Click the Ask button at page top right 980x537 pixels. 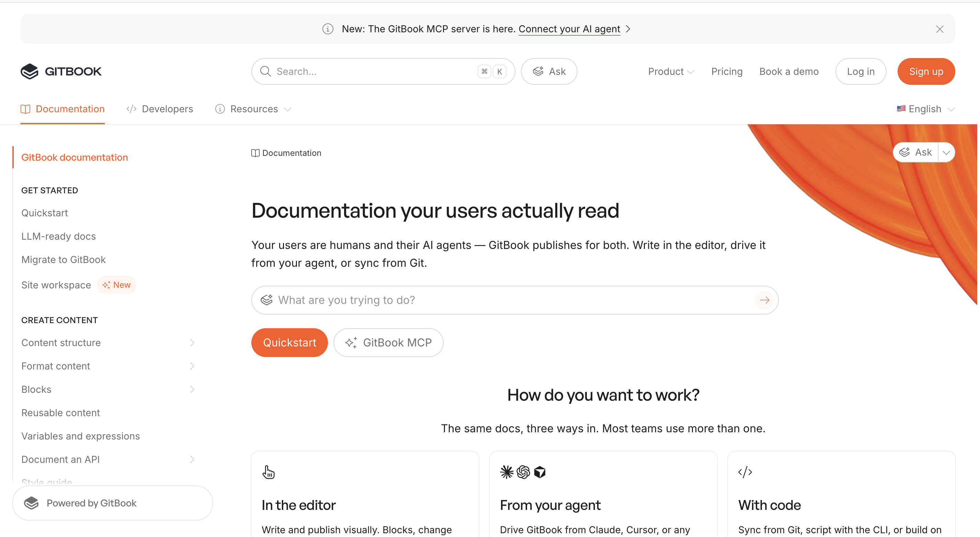[915, 152]
